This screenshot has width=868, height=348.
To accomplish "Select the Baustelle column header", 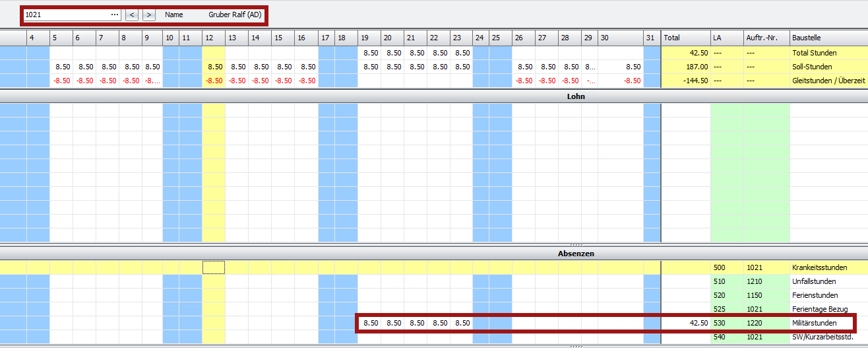I will coord(828,38).
